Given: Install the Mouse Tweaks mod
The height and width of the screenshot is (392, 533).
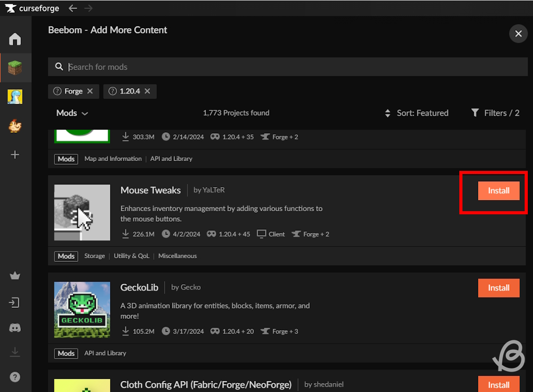Looking at the screenshot, I should 499,191.
